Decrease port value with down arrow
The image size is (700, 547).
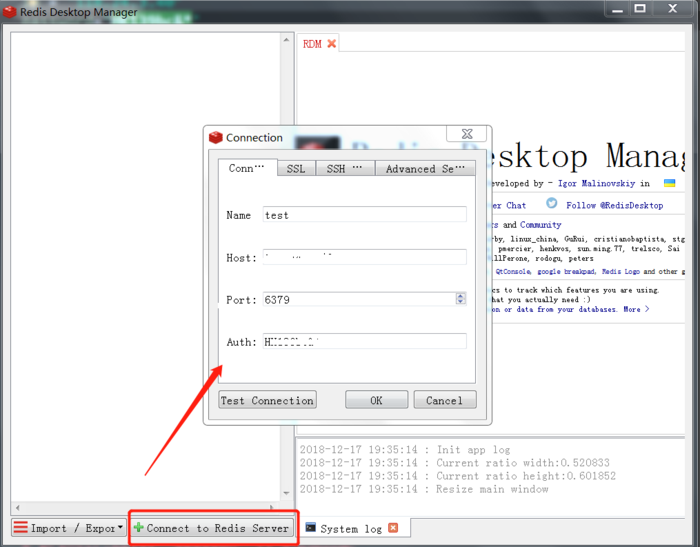coord(461,301)
